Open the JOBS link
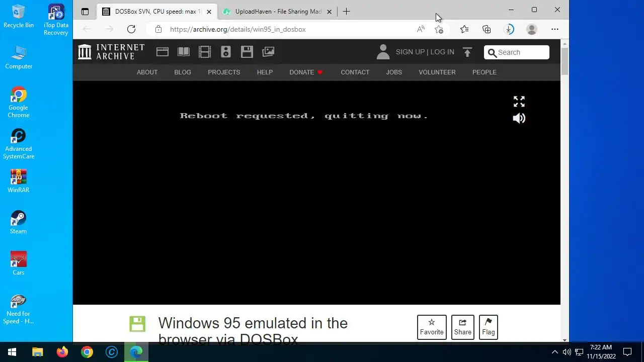Image resolution: width=644 pixels, height=362 pixels. (x=394, y=72)
